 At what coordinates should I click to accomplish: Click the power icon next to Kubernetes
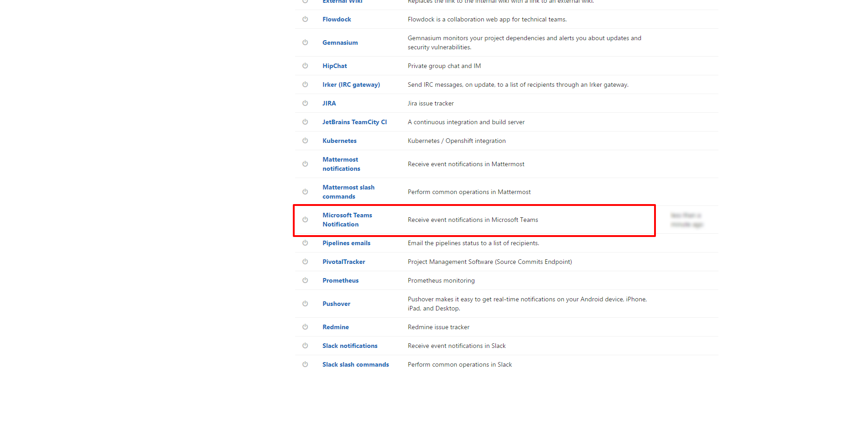[x=305, y=141]
